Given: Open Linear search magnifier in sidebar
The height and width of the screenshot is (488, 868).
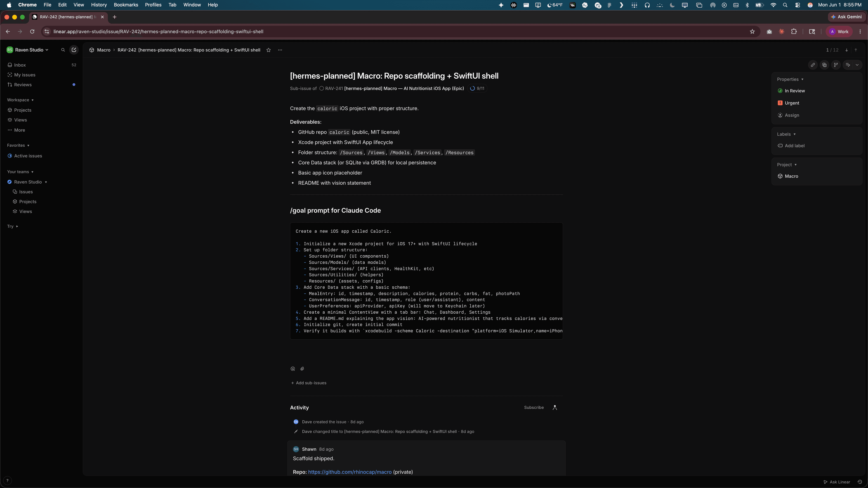Looking at the screenshot, I should [63, 50].
